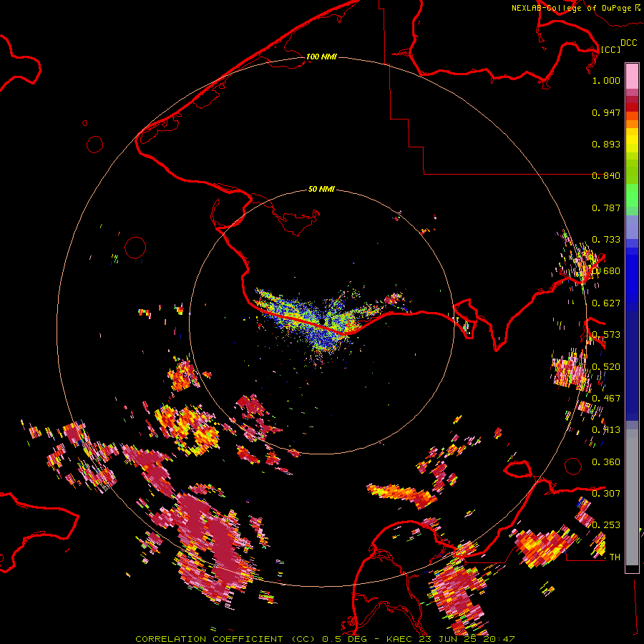The width and height of the screenshot is (644, 644).
Task: Select the 0.253 scale value
Action: coord(606,525)
